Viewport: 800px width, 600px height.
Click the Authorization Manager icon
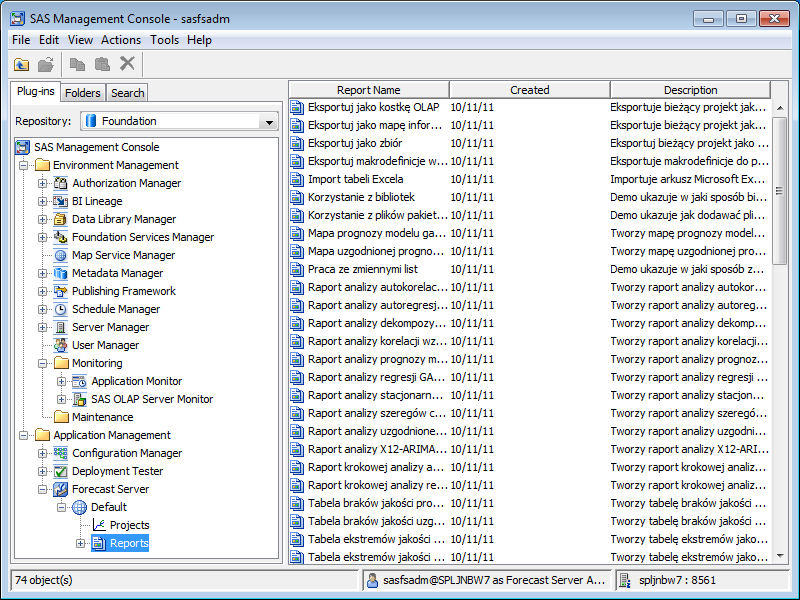(x=61, y=183)
